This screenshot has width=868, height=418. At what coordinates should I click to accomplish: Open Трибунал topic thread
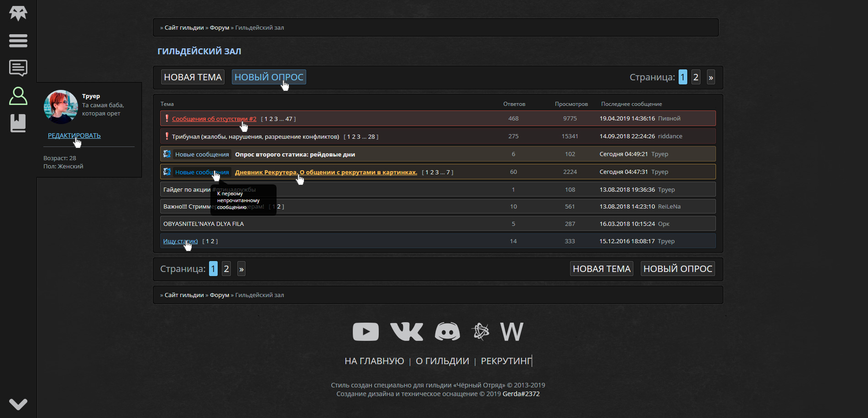256,136
